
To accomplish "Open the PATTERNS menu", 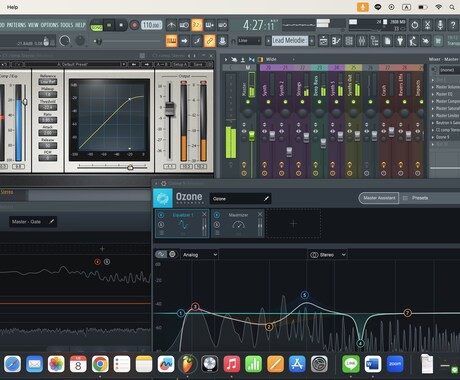I will click(16, 25).
